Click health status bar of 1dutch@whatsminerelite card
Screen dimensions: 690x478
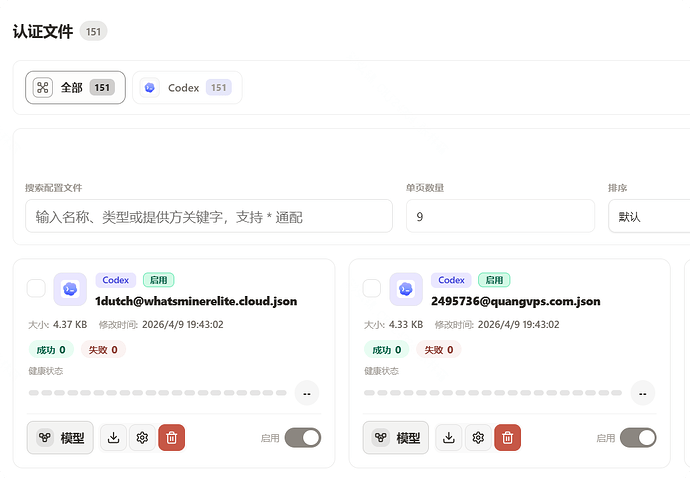158,393
